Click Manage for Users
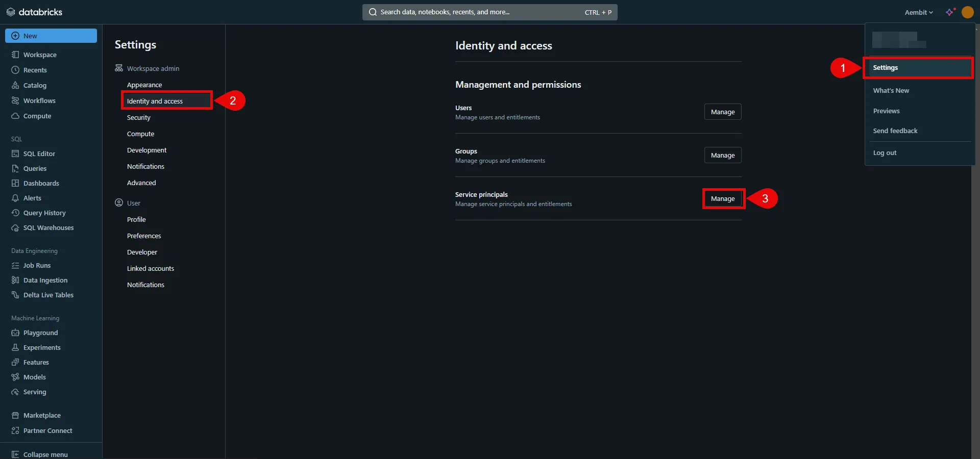This screenshot has width=980, height=459. (723, 112)
